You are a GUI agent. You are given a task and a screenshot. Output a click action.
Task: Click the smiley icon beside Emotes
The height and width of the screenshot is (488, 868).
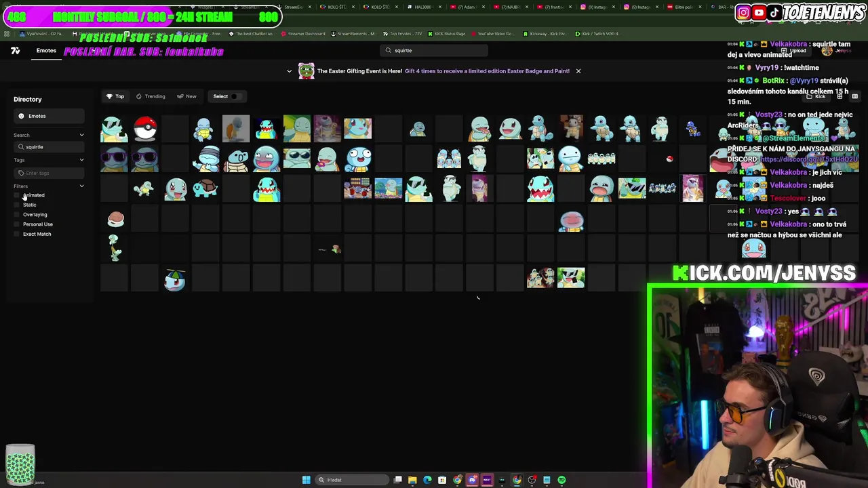[x=21, y=116]
